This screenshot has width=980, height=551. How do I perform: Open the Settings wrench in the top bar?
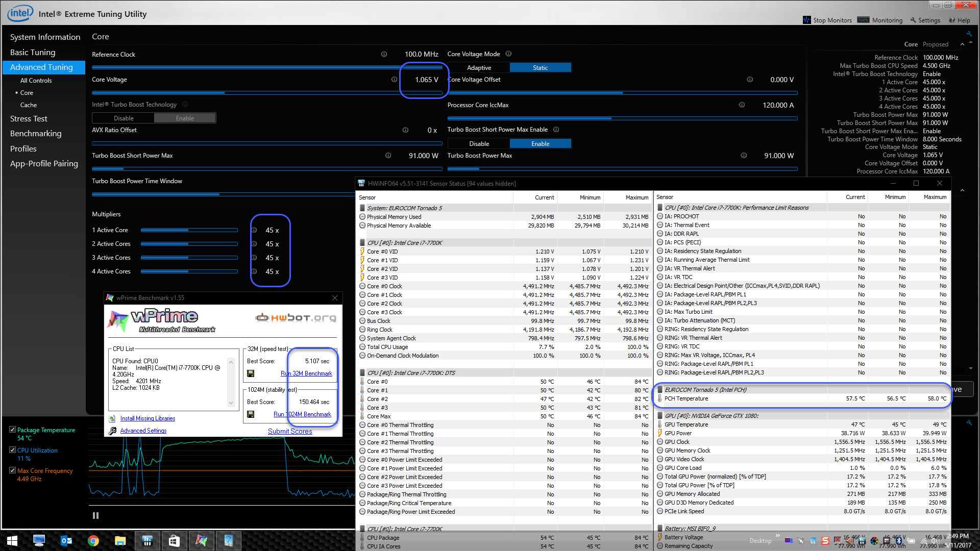(913, 20)
